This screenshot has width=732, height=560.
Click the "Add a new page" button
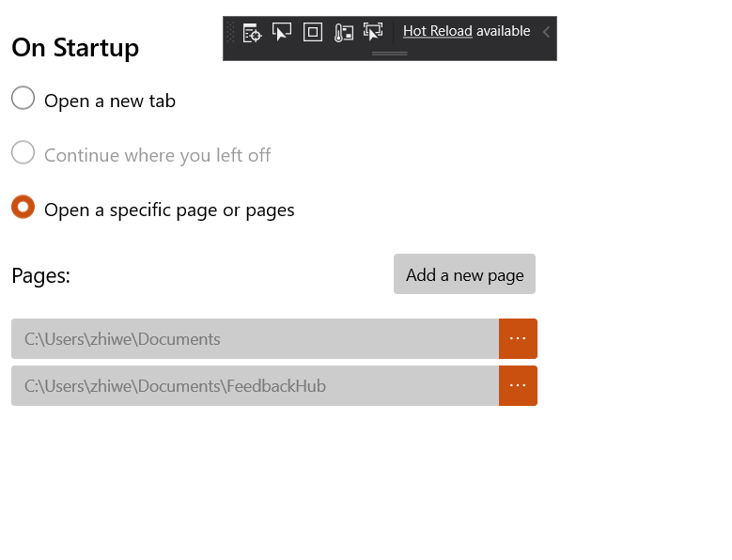point(464,274)
